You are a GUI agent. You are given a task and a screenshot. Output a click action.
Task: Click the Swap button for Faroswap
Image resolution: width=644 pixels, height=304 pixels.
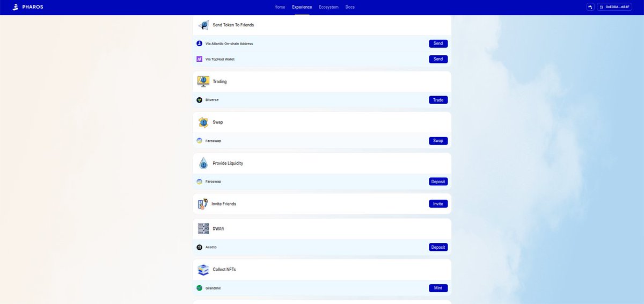pyautogui.click(x=438, y=141)
